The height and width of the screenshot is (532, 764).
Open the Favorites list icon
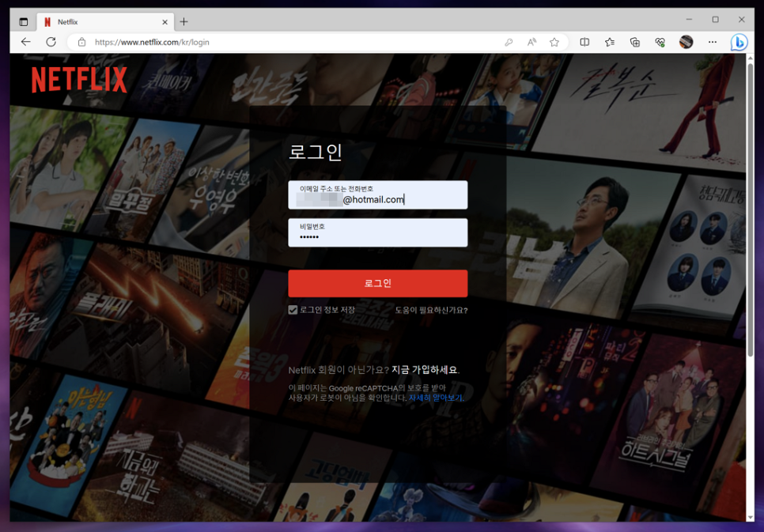(610, 43)
